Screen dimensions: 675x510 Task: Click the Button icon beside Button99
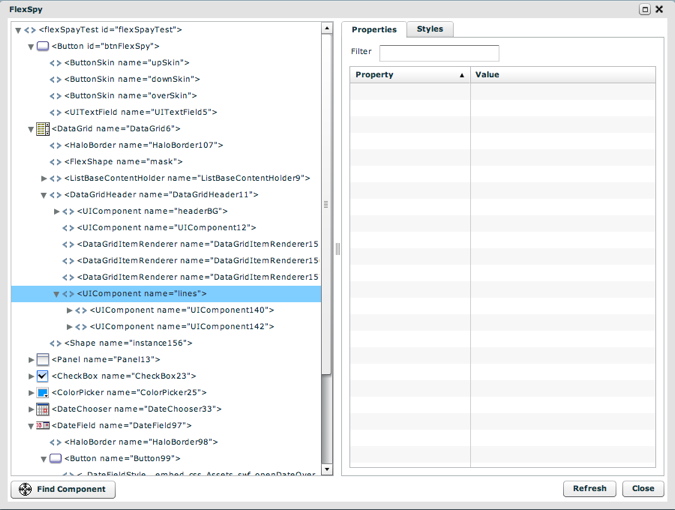tap(56, 459)
